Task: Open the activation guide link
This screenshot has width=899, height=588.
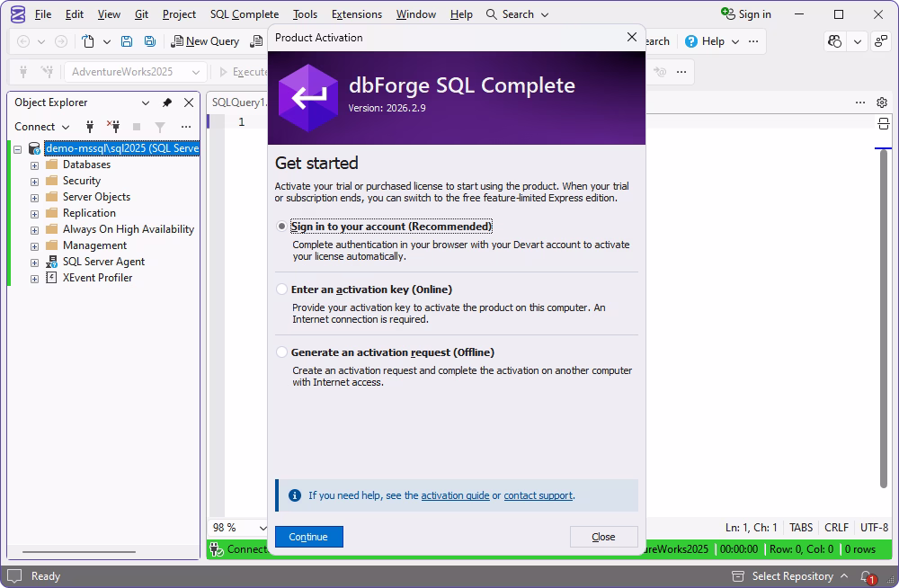Action: 455,495
